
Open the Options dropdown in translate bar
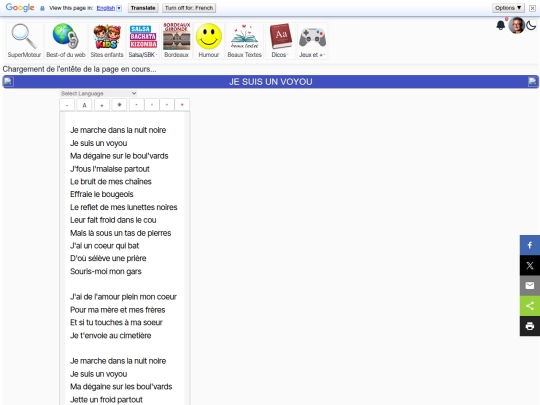click(x=508, y=8)
